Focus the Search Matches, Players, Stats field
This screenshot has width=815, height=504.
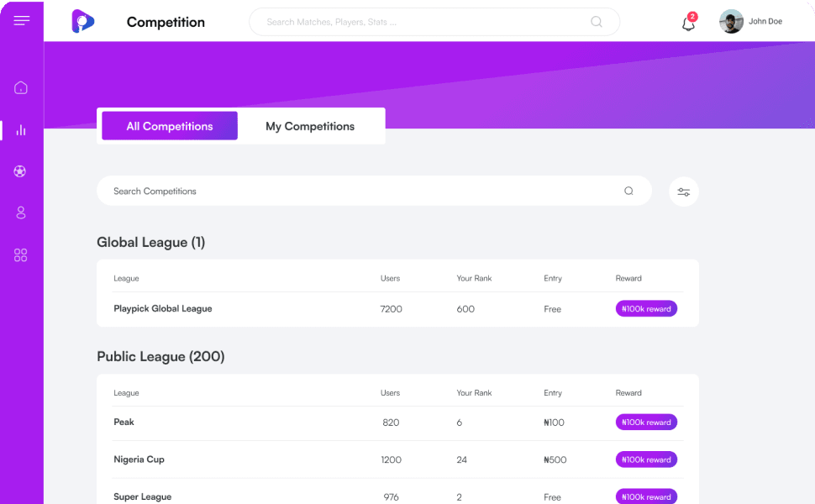pos(420,22)
